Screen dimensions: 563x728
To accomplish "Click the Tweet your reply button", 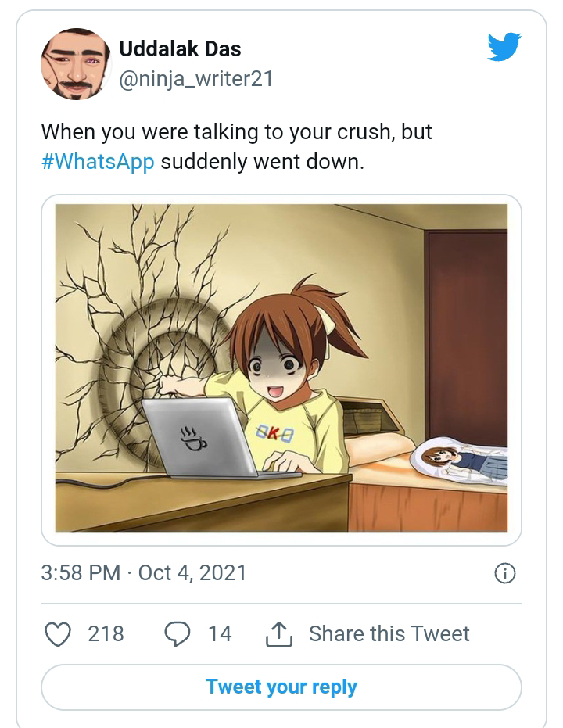I will [281, 687].
